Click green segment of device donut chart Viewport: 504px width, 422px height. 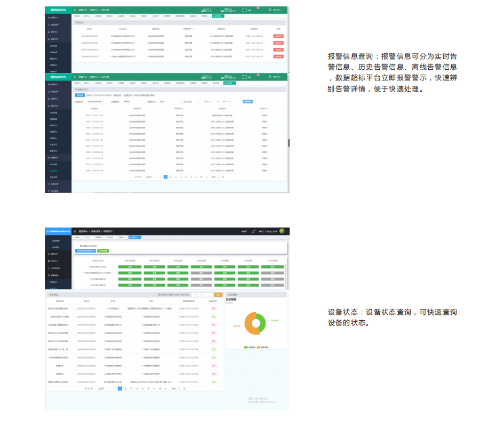pos(262,322)
